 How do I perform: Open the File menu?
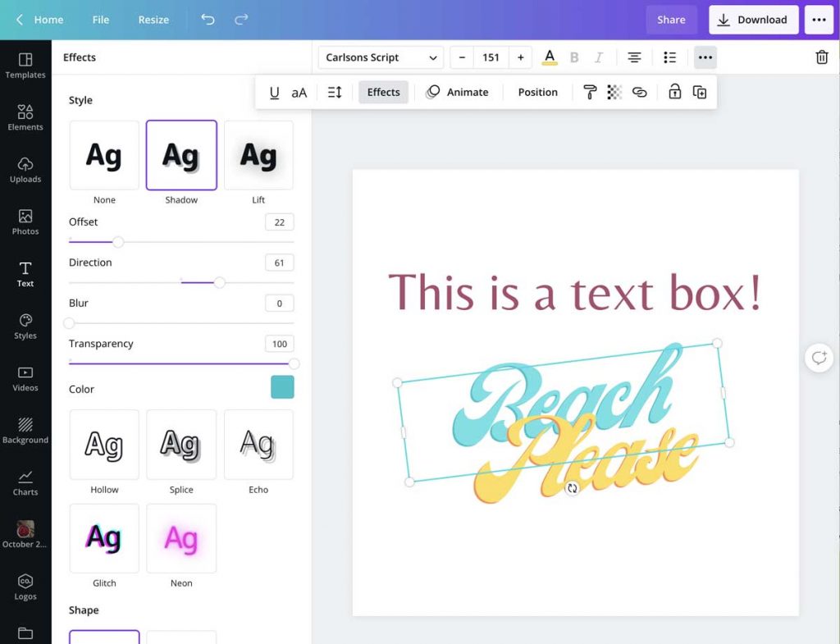click(100, 19)
